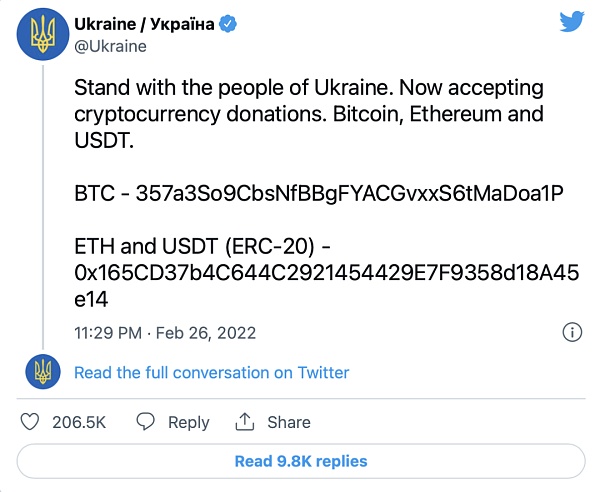600x492 pixels.
Task: Open Read the full conversation on Twitter
Action: tap(211, 372)
